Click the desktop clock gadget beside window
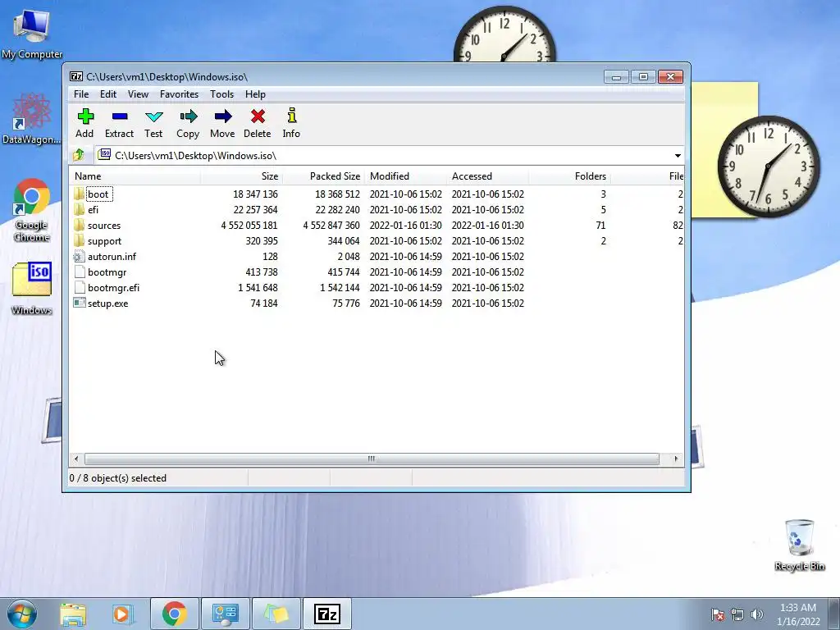 point(769,167)
